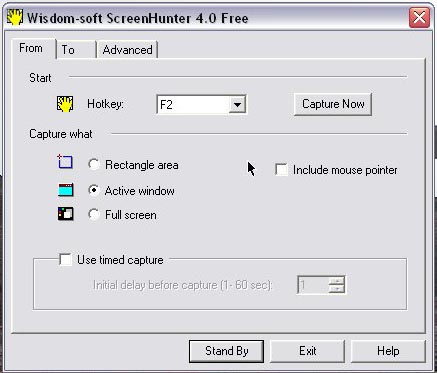
Task: Toggle the Use timed capture checkbox
Action: pos(65,259)
